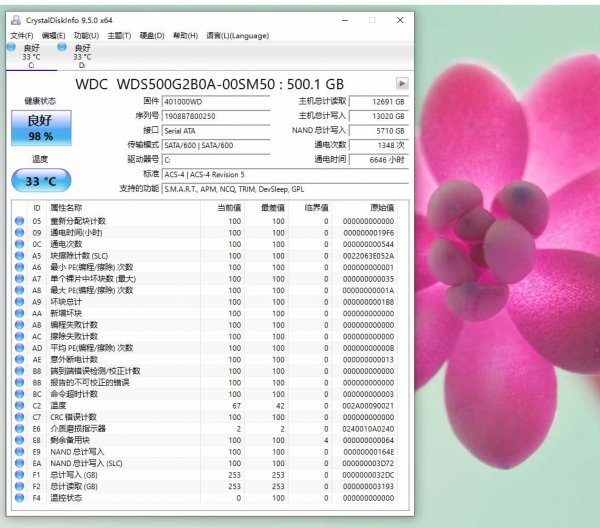Screen dimensions: 600x528
Task: Click status circle for attribute C7 row
Action: point(20,417)
